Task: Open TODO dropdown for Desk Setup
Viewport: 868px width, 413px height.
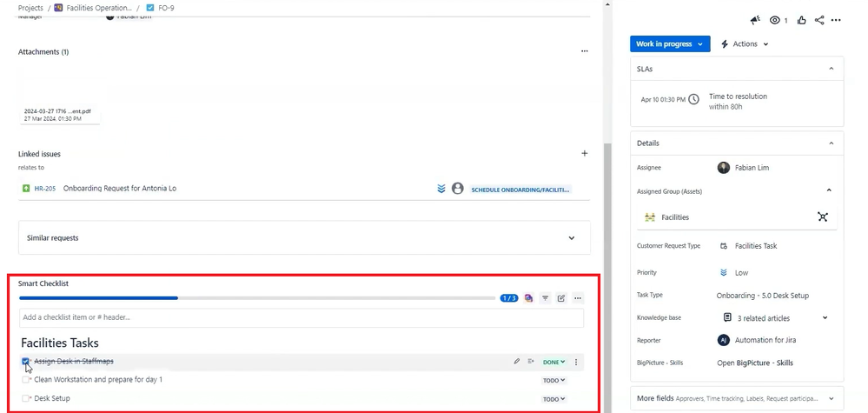Action: tap(553, 399)
